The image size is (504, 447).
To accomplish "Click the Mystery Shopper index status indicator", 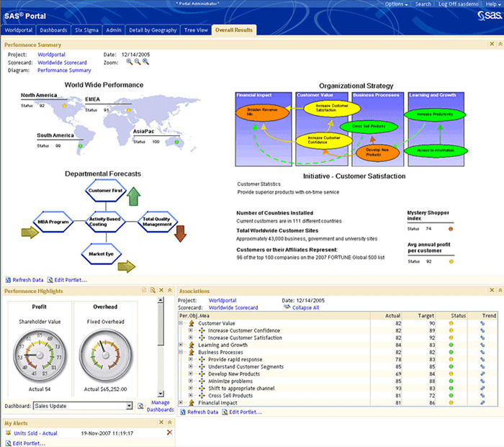I will click(451, 228).
